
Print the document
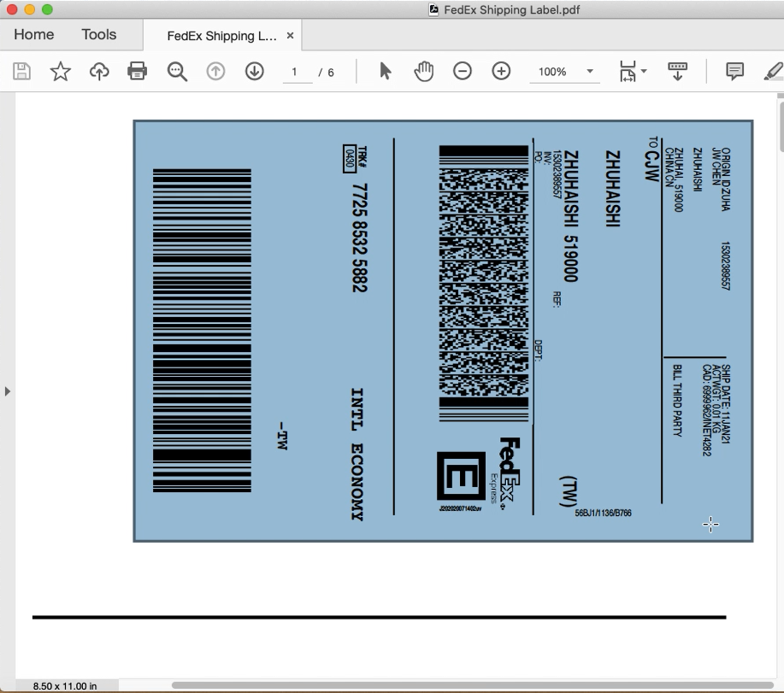[137, 71]
